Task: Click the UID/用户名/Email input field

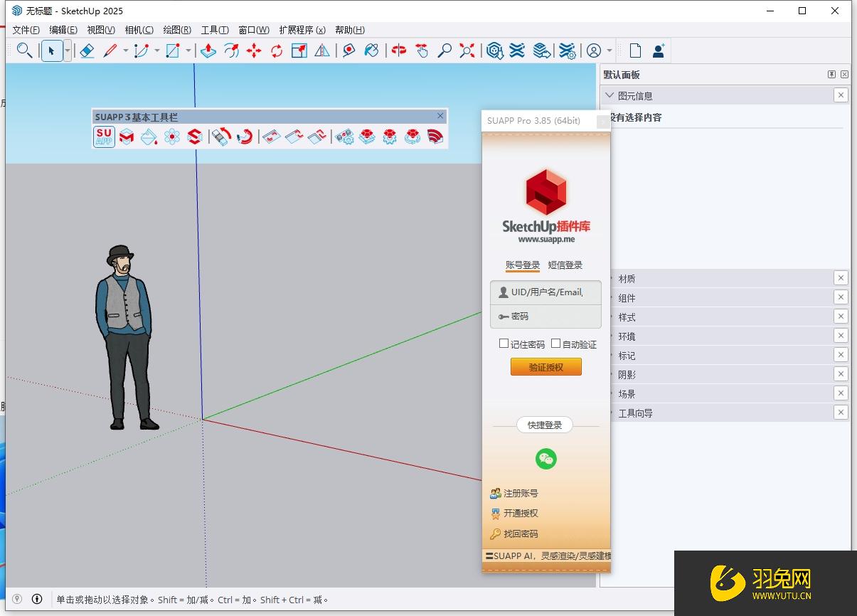Action: (x=546, y=292)
